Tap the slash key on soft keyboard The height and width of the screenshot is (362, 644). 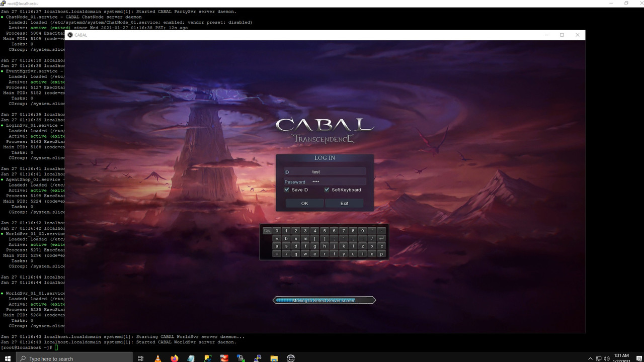(372, 238)
